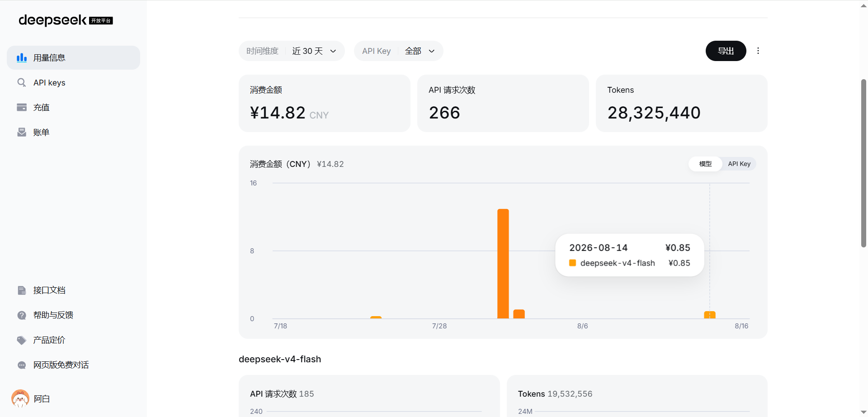The width and height of the screenshot is (868, 417).
Task: Click the Tokens 28,325,440 card
Action: 682,104
